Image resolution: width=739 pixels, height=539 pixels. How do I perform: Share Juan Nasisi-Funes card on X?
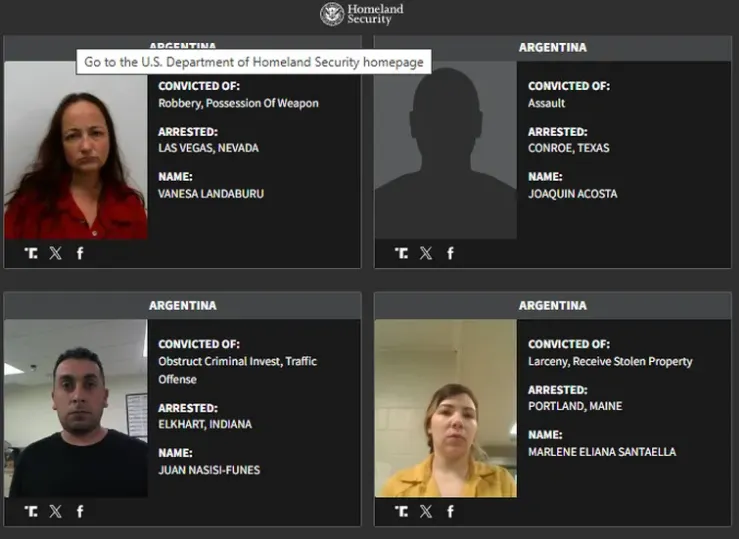click(x=56, y=512)
